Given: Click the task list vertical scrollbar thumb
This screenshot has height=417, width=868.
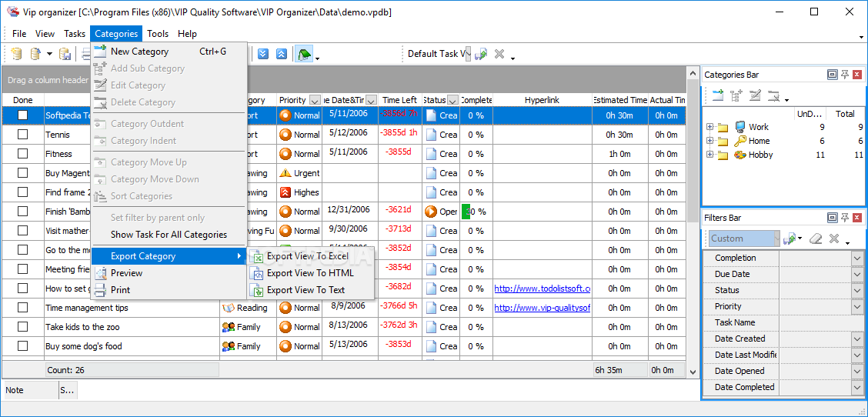Looking at the screenshot, I should 693,151.
